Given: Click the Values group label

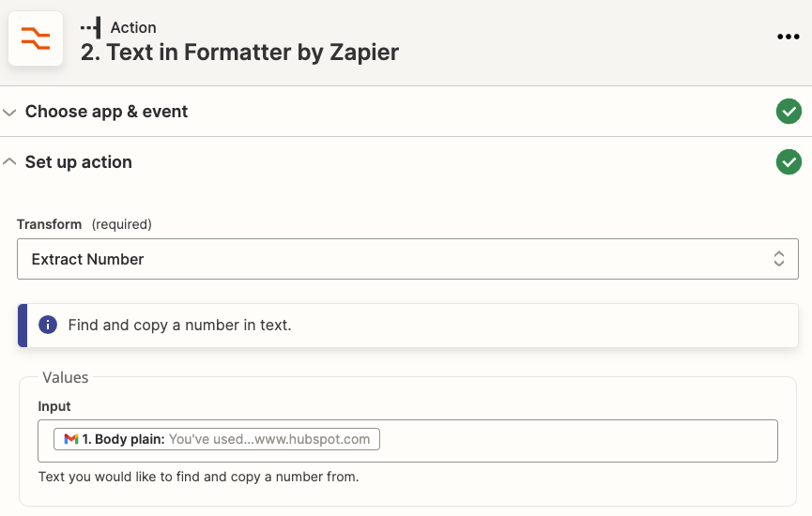Looking at the screenshot, I should [x=65, y=377].
